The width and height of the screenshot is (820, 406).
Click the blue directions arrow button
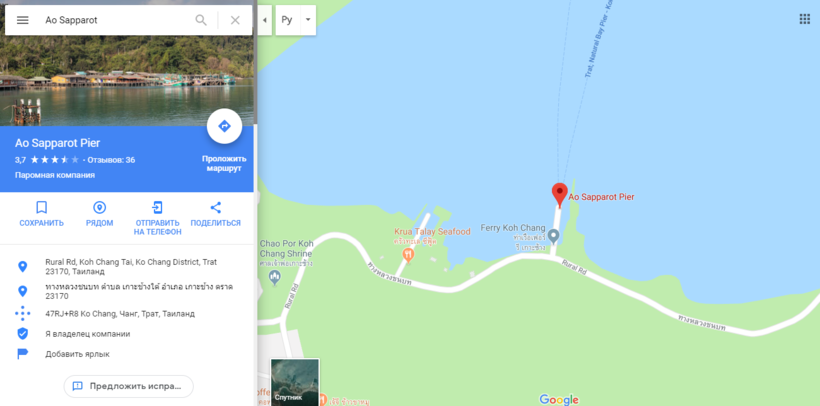(x=224, y=126)
